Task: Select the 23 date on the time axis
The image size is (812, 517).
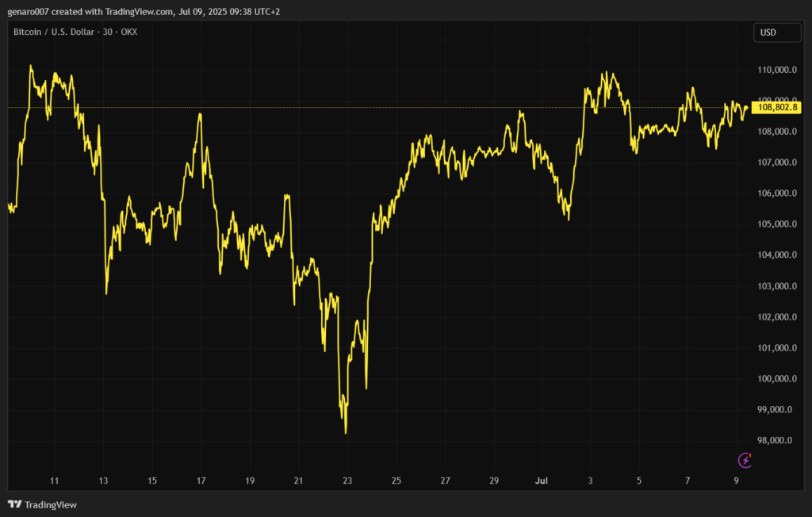Action: click(x=347, y=481)
